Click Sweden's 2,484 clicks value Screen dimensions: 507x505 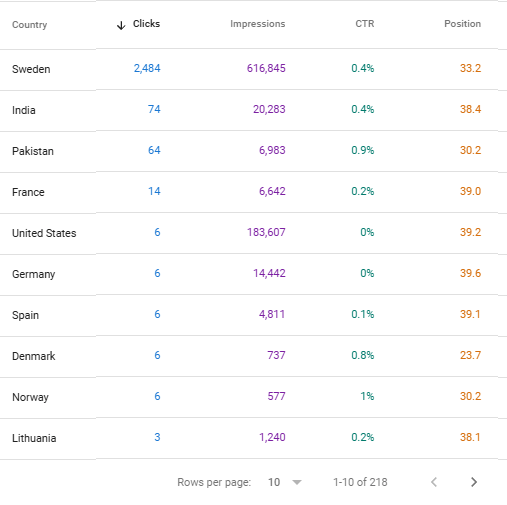tap(147, 68)
